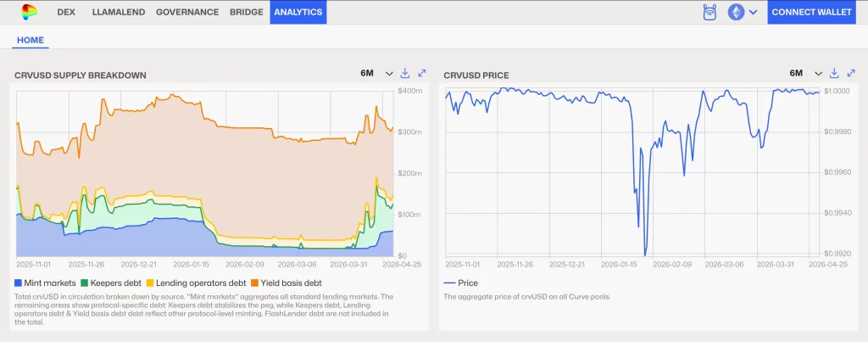Click the orange Yield basis debt swatch
This screenshot has height=342, width=868.
(254, 283)
